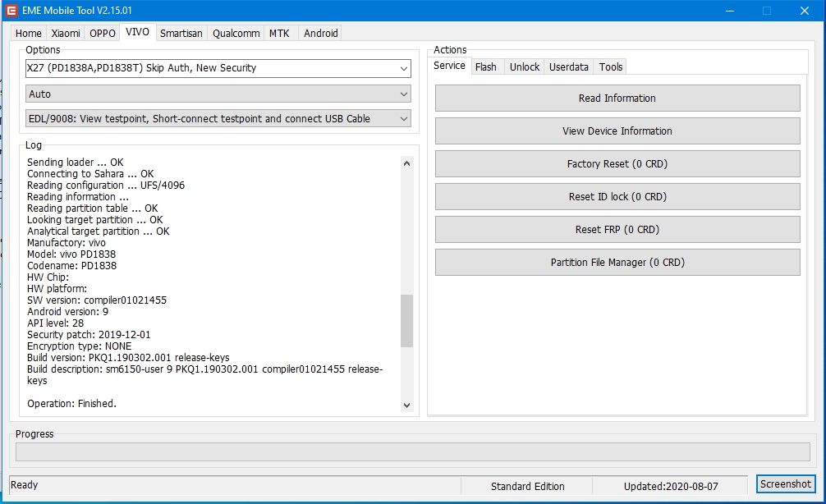Click log line 'Encryption type: NONE'

[79, 346]
